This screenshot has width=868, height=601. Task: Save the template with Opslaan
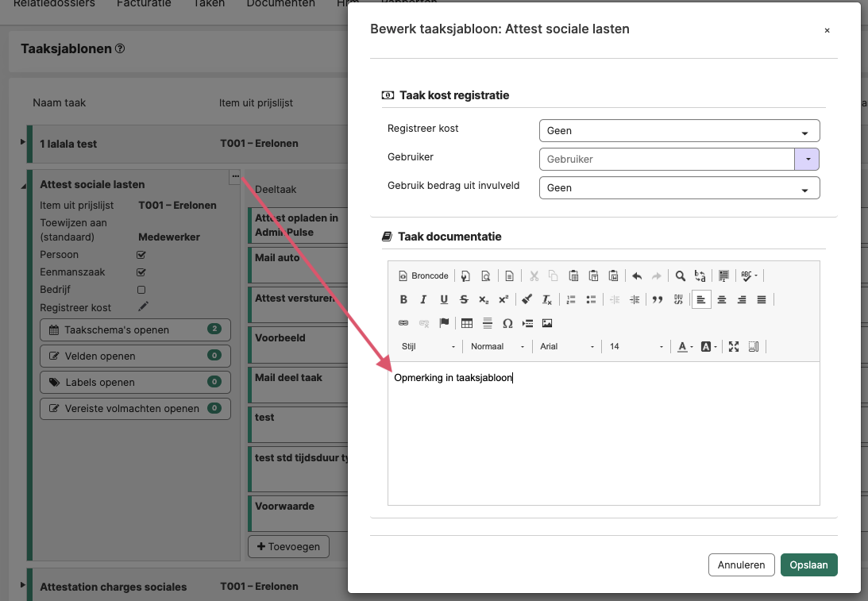click(808, 565)
